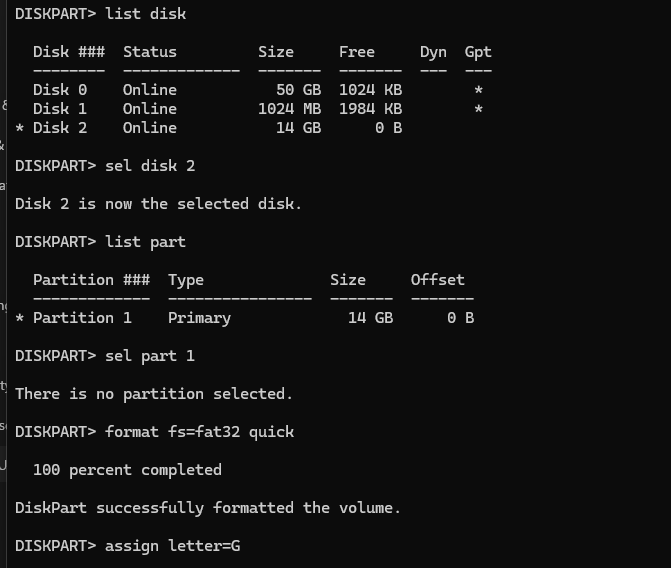Click the 'sel part 1' command line
The width and height of the screenshot is (671, 568).
[x=105, y=356]
